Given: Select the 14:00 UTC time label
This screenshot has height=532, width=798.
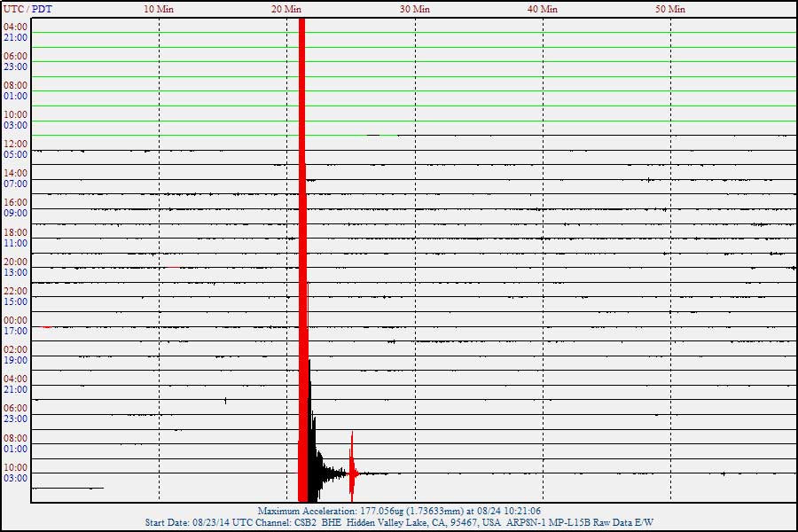Looking at the screenshot, I should pyautogui.click(x=15, y=173).
